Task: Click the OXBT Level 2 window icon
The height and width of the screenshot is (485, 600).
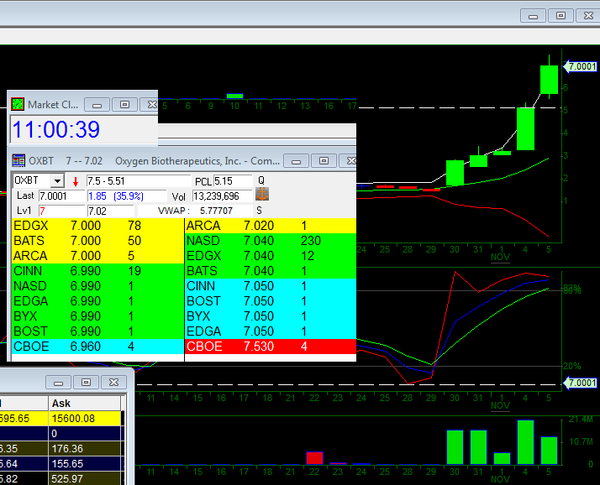Action: coord(18,160)
